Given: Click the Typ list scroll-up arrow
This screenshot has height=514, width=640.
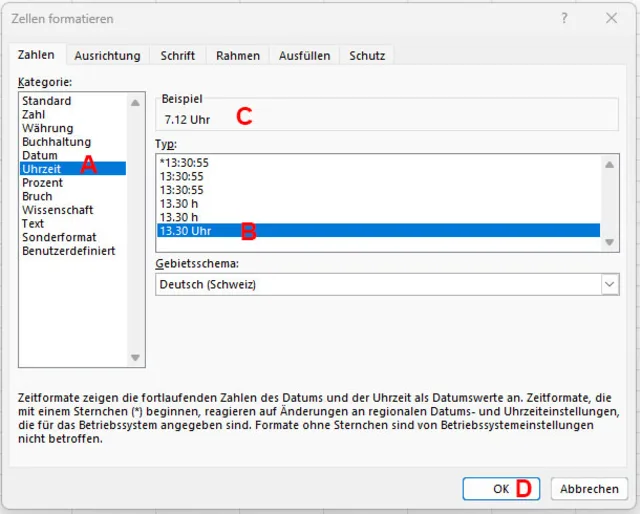Looking at the screenshot, I should click(x=609, y=164).
